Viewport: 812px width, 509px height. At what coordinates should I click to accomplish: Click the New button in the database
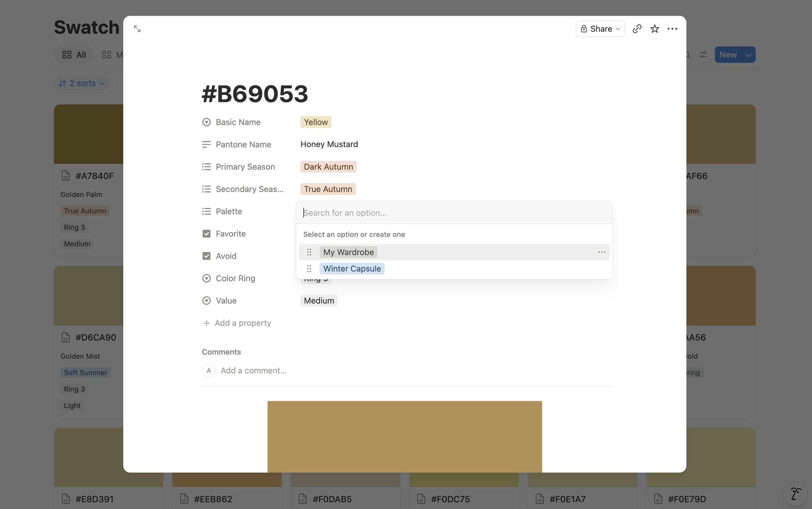click(728, 55)
